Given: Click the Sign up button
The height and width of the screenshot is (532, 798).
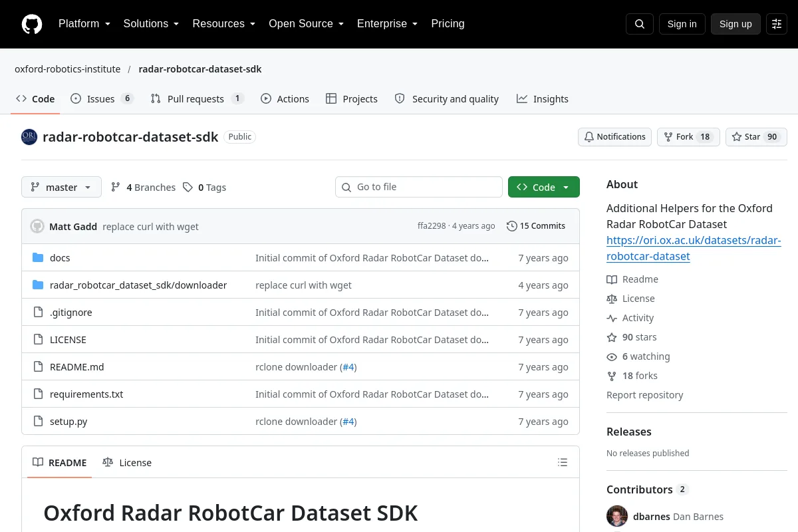Looking at the screenshot, I should (735, 24).
